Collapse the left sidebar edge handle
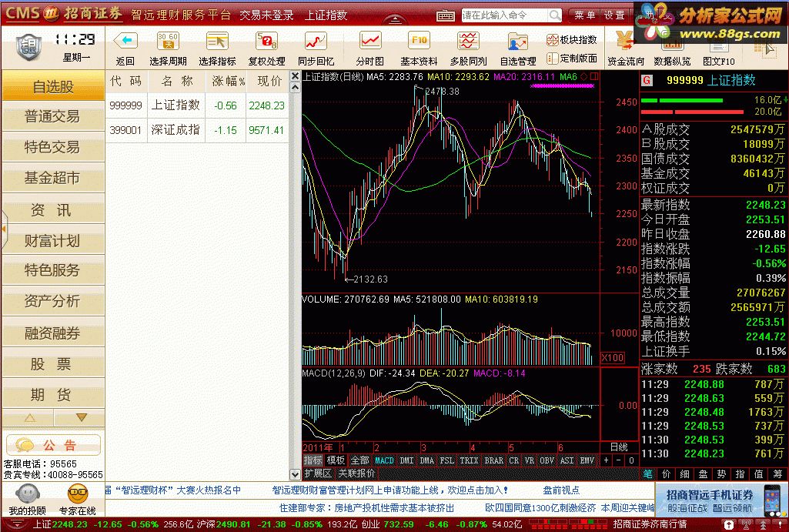 coord(4,229)
